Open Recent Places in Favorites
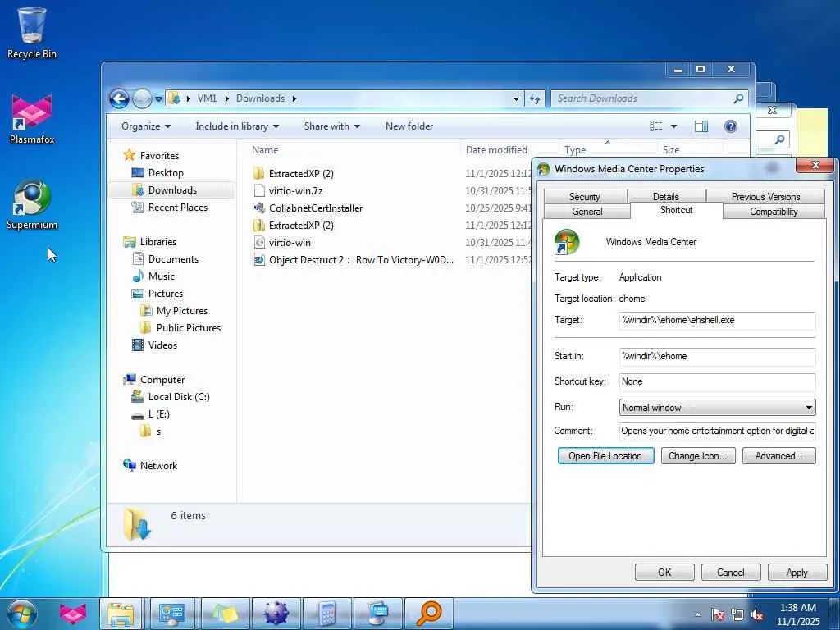This screenshot has width=840, height=630. coord(177,208)
